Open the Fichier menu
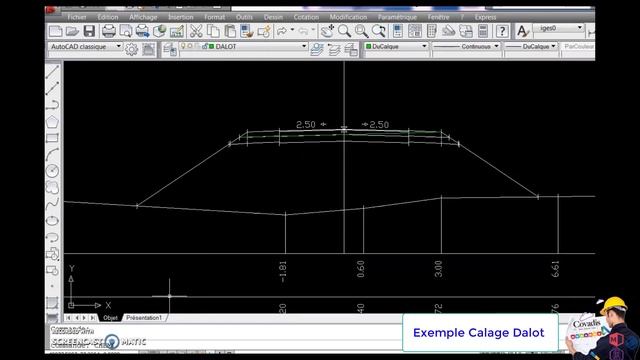 point(77,17)
